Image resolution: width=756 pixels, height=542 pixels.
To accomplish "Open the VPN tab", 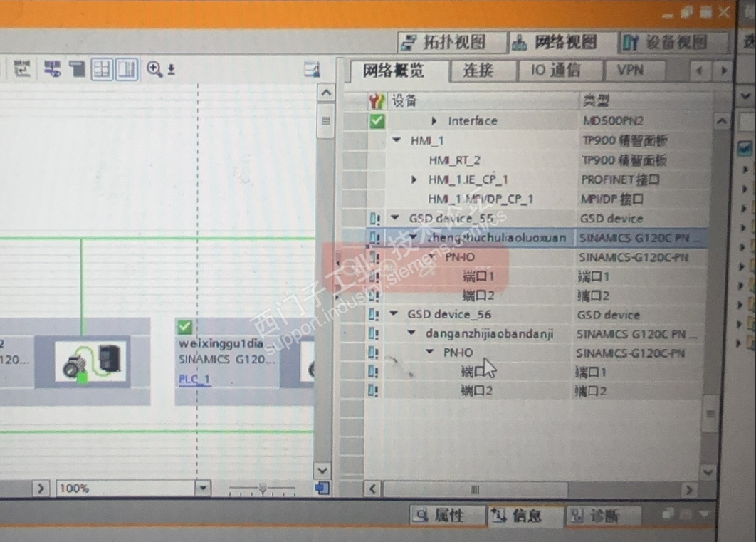I will pos(634,71).
